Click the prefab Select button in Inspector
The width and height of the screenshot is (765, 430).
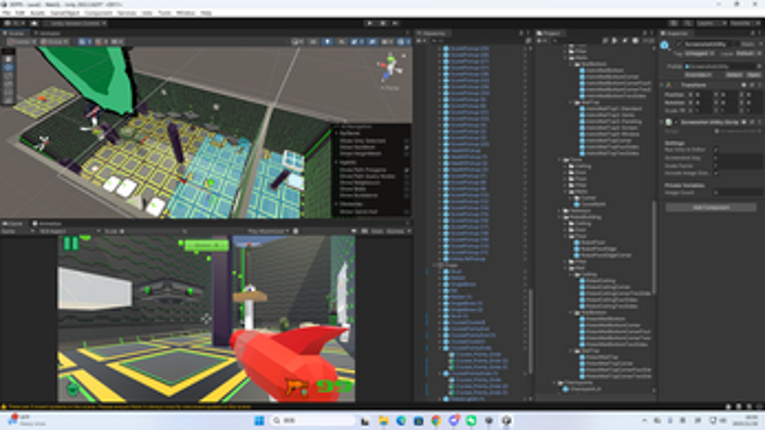tap(734, 75)
